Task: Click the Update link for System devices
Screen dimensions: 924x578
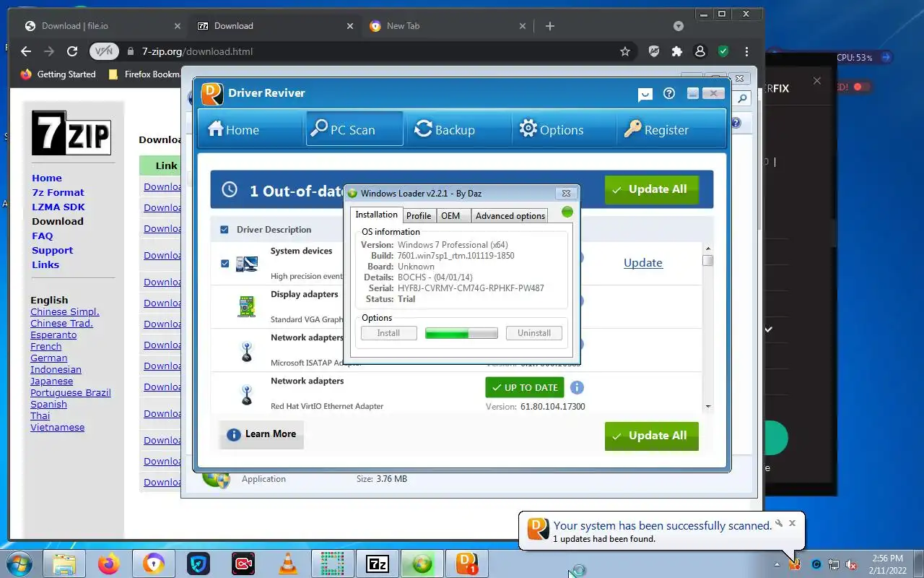Action: [x=643, y=263]
